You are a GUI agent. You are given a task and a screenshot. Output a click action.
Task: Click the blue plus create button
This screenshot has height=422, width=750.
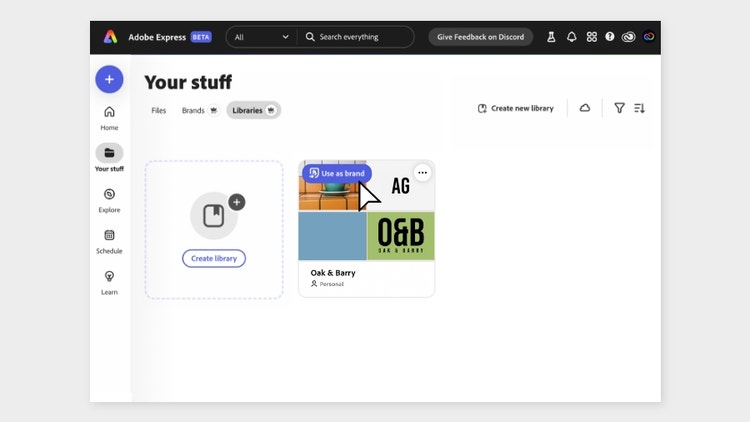(109, 79)
